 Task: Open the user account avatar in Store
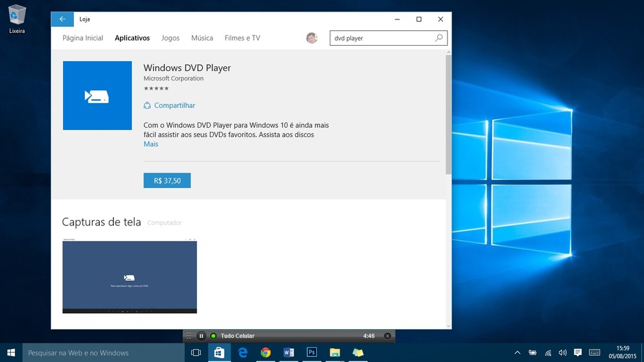tap(312, 38)
